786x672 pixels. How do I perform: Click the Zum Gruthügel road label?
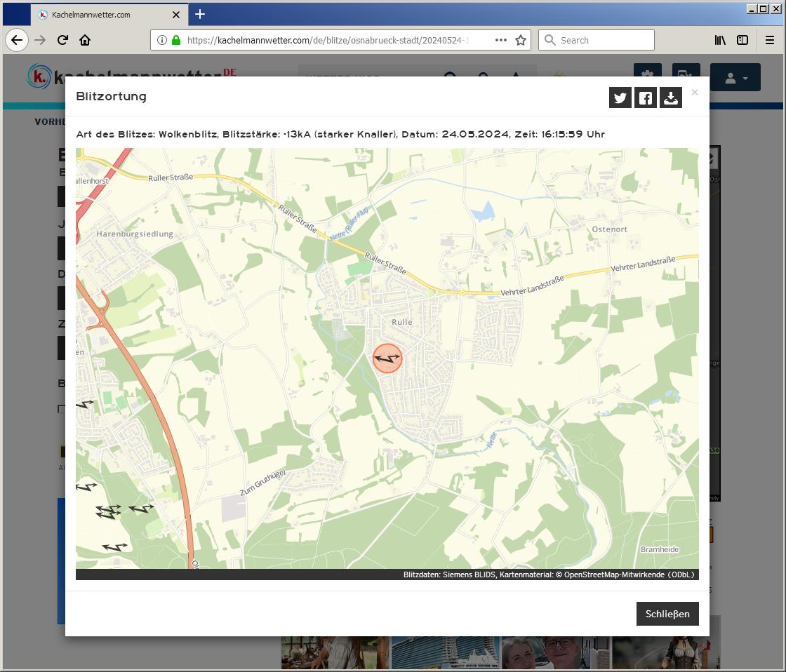click(262, 483)
